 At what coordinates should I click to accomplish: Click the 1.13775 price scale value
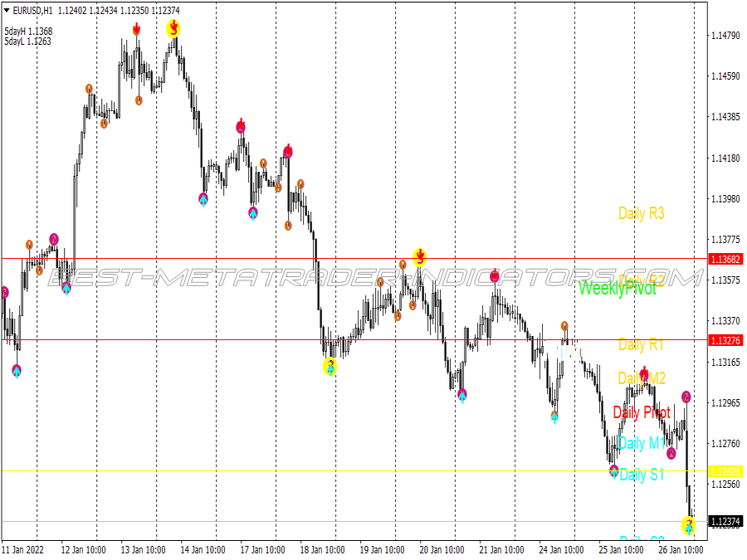[725, 240]
